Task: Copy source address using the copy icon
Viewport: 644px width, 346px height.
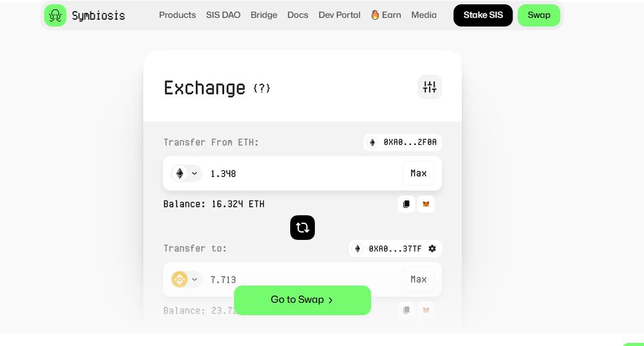Action: click(x=406, y=204)
